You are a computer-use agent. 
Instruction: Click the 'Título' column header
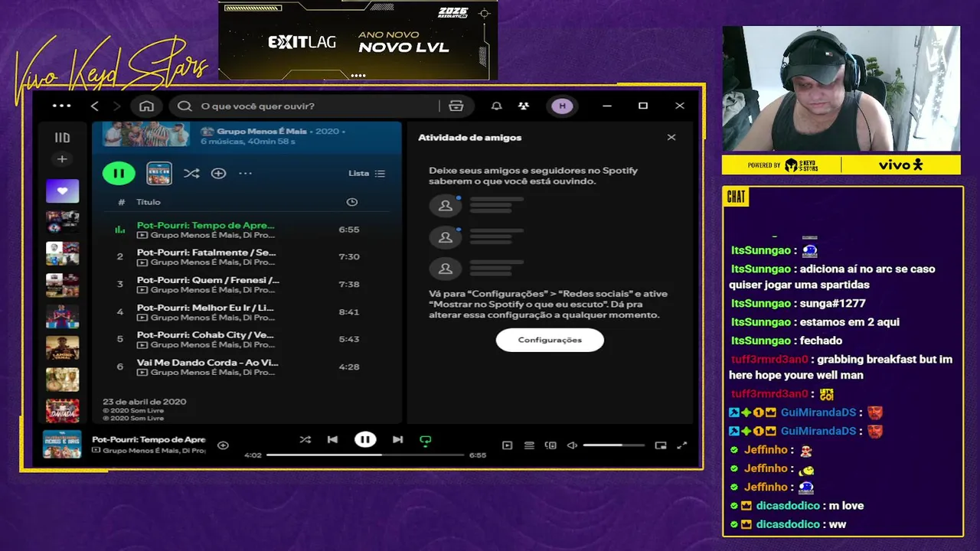[x=149, y=202]
